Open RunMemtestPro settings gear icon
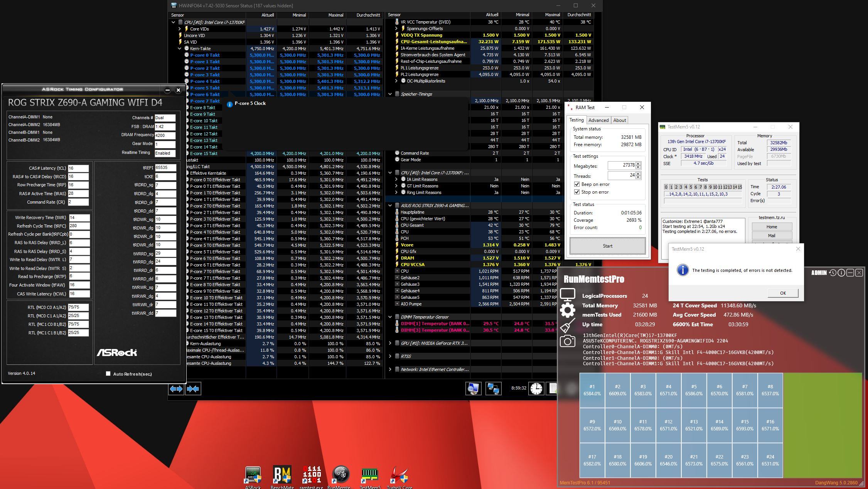The image size is (868, 489). 567,310
